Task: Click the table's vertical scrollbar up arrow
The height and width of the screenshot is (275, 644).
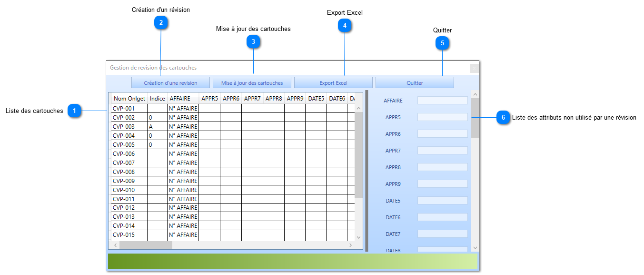Action: click(x=359, y=108)
